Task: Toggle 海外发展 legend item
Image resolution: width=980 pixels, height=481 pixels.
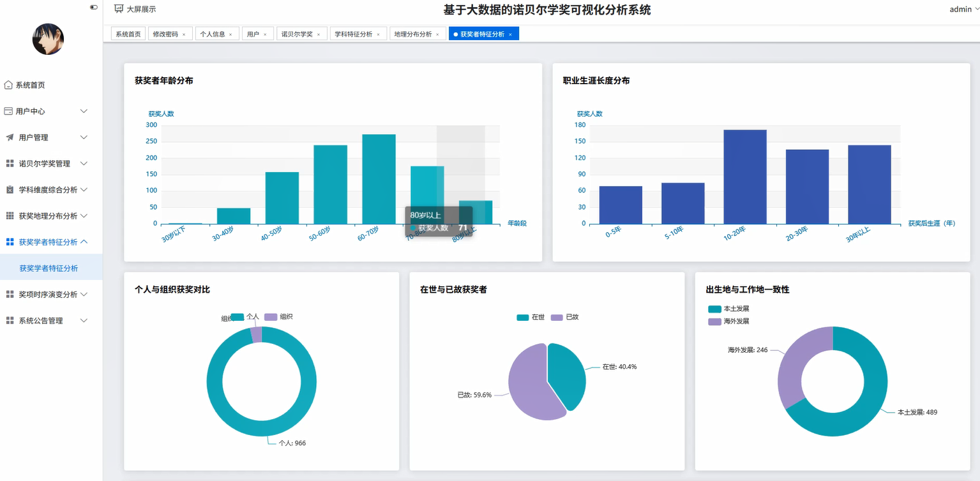Action: tap(729, 322)
